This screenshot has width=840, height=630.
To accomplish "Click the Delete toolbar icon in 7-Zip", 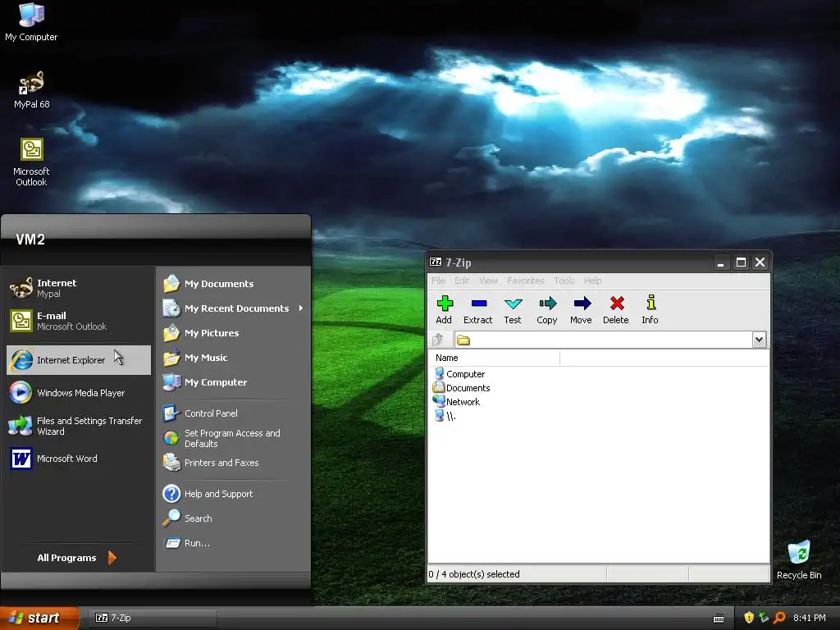I will 616,309.
